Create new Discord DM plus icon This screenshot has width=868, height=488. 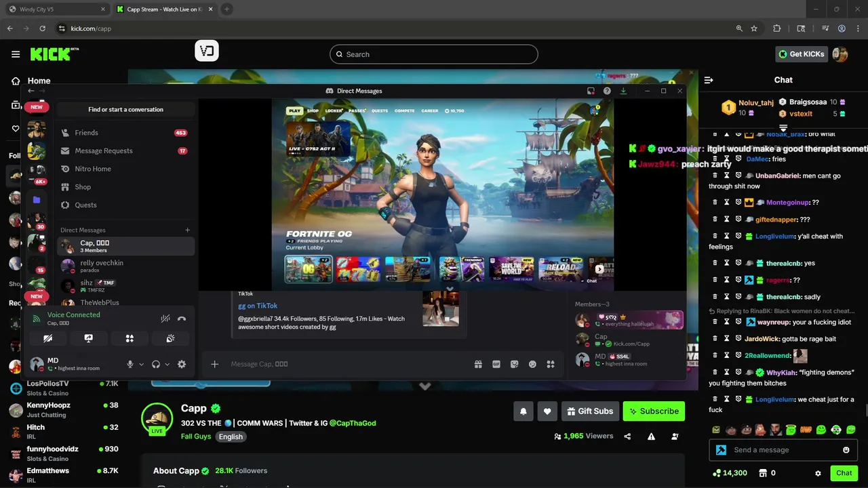tap(188, 230)
